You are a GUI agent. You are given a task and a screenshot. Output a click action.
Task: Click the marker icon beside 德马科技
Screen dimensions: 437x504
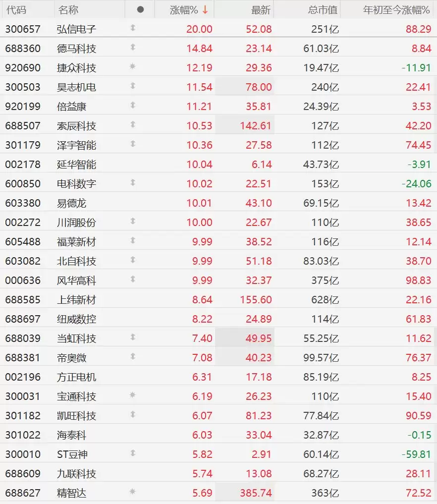(133, 47)
